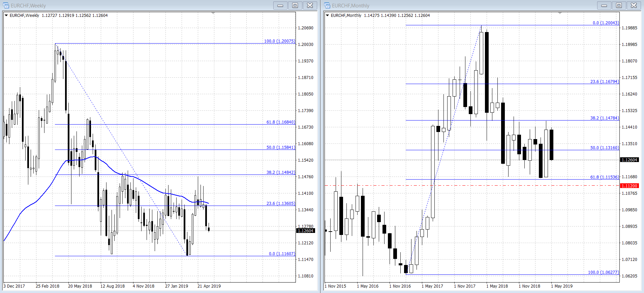Screen dimensions: 644x293
Task: Click the 21 Apr 2019 date label
Action: point(209,286)
